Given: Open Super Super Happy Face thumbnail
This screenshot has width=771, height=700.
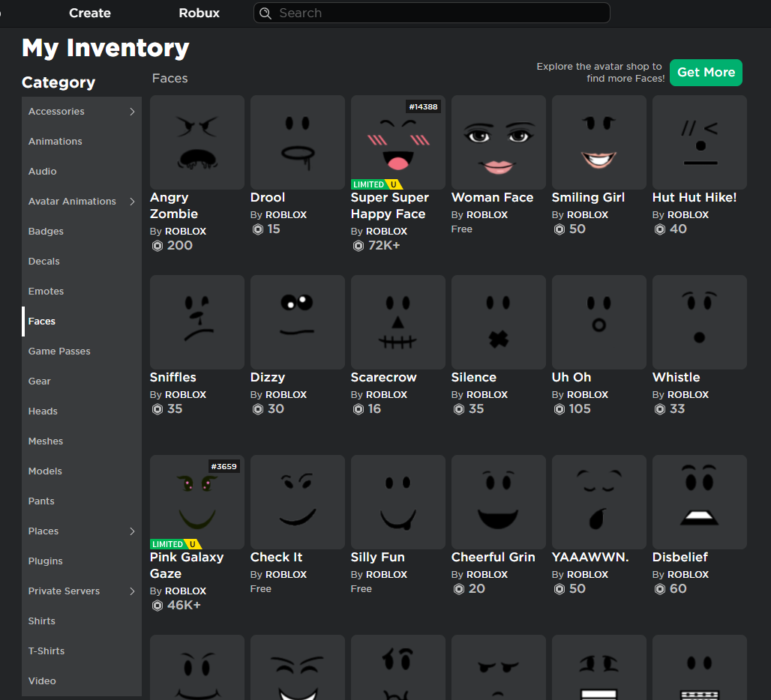Looking at the screenshot, I should 398,142.
